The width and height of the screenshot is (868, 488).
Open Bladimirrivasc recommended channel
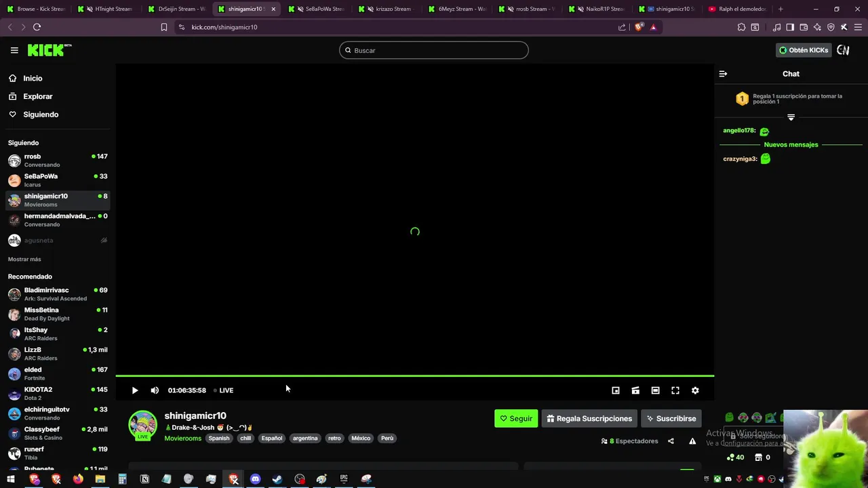coord(58,294)
